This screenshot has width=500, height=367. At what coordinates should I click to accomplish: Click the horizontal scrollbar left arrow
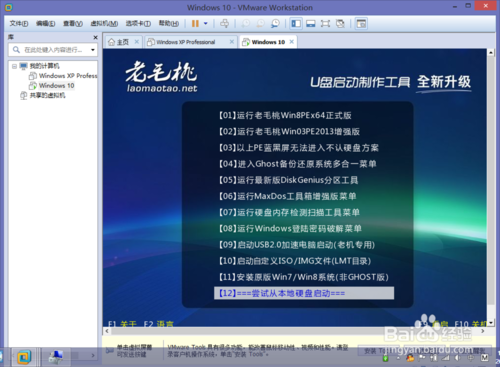[107, 331]
